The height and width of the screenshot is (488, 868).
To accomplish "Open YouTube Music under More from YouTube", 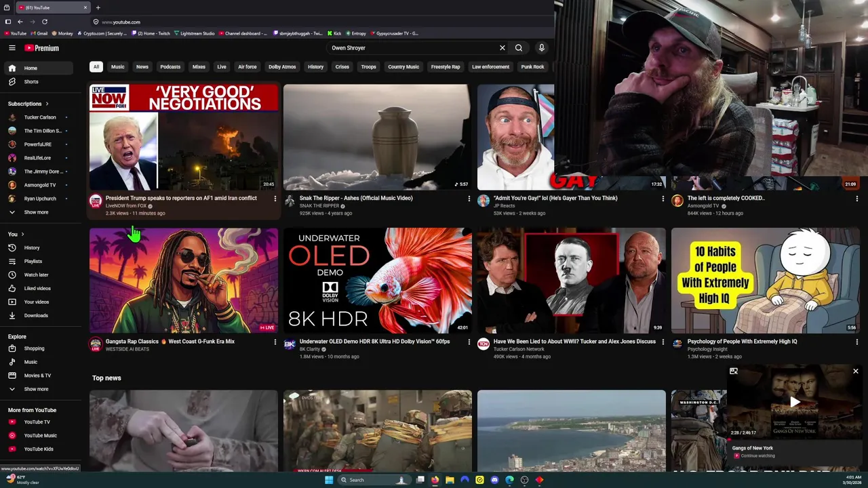I will coord(38,435).
